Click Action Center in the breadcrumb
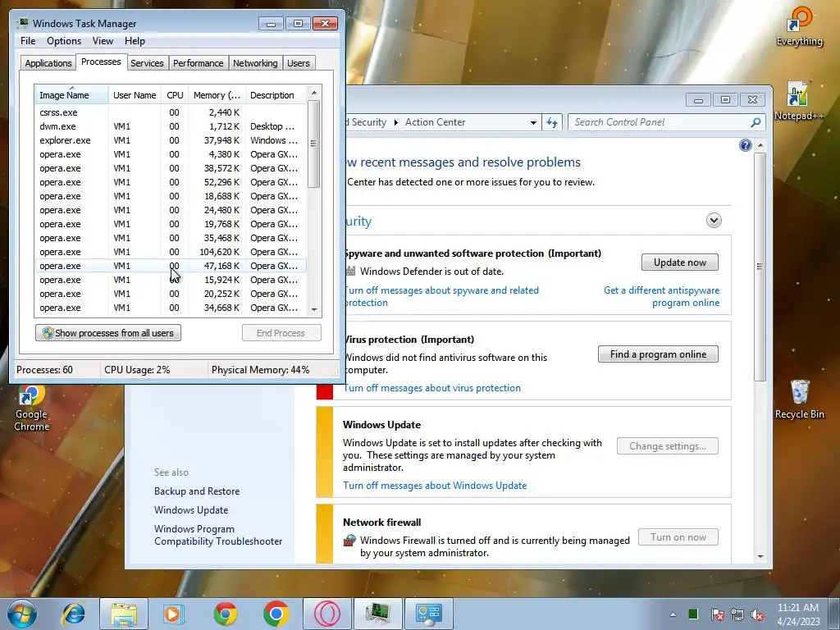This screenshot has width=840, height=630. click(435, 122)
